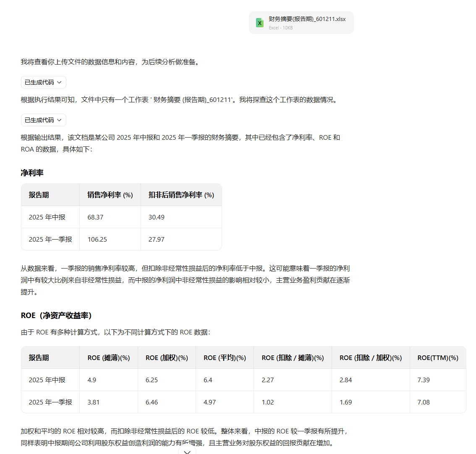Select ROE cell value 7.39
476x454 pixels.
(424, 380)
